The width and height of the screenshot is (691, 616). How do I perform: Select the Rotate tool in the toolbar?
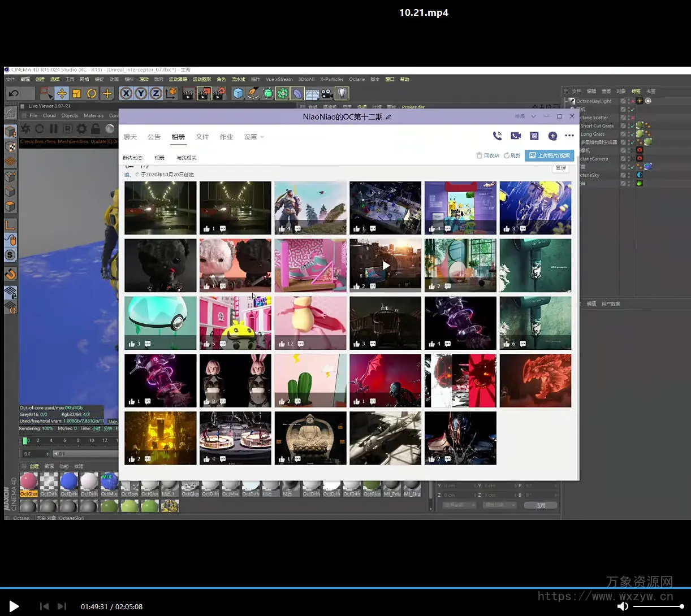[x=92, y=93]
